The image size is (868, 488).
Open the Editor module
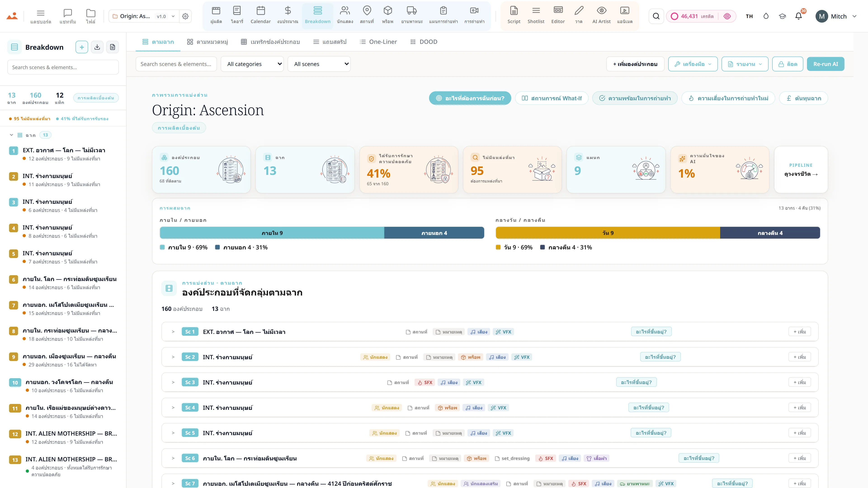tap(558, 15)
